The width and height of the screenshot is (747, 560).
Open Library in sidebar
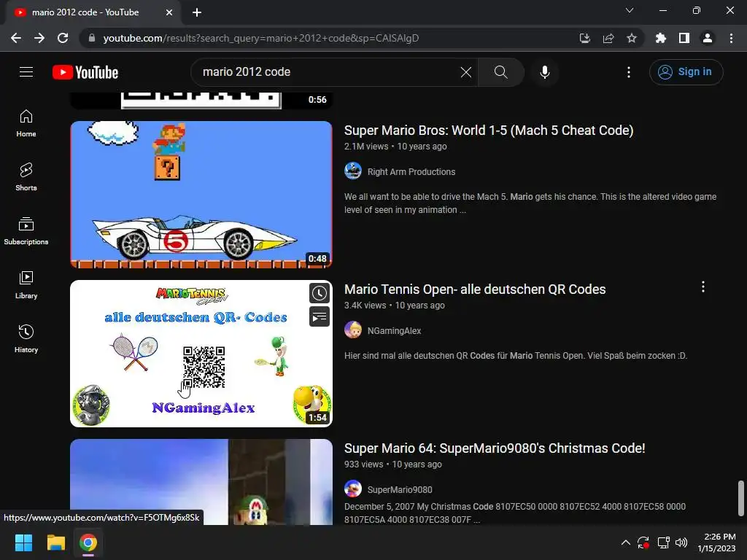pyautogui.click(x=26, y=285)
